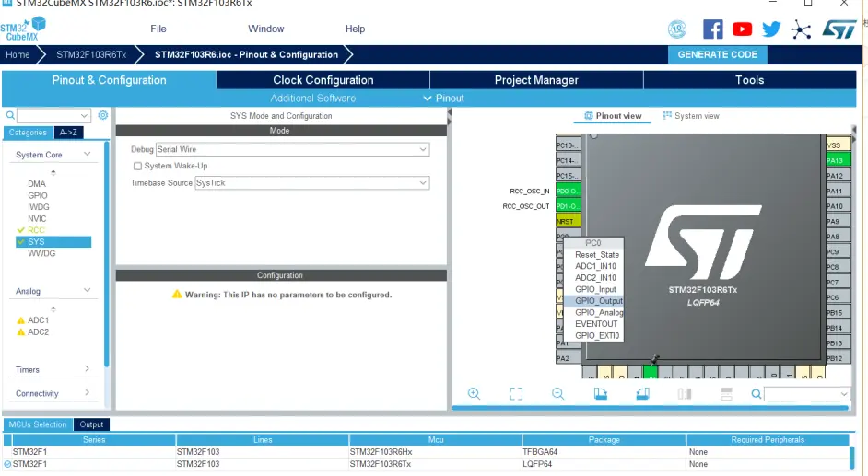Click the pin search magnifier icon
This screenshot has width=868, height=476.
click(x=757, y=394)
